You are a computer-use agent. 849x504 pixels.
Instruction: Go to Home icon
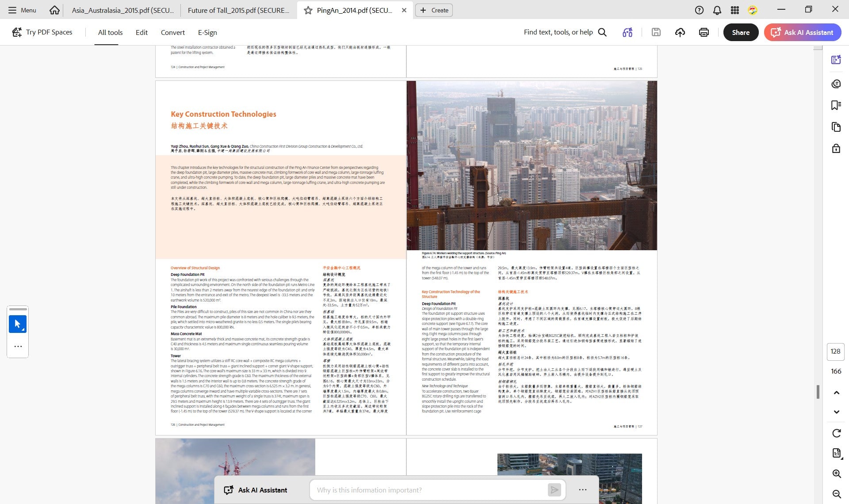pyautogui.click(x=54, y=10)
